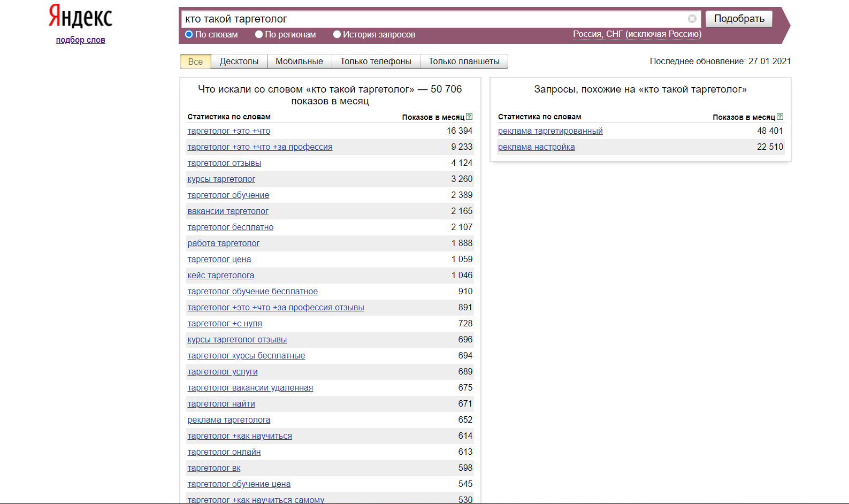This screenshot has height=504, width=849.
Task: Click the 9 233 impressions value
Action: click(x=462, y=147)
